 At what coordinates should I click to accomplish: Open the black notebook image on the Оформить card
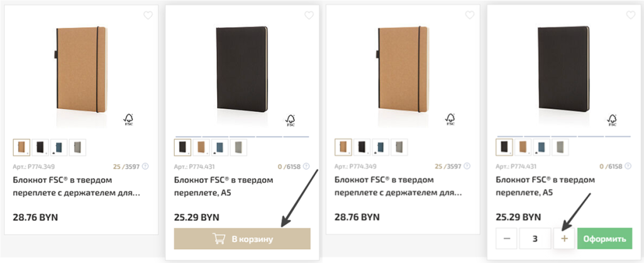click(563, 69)
